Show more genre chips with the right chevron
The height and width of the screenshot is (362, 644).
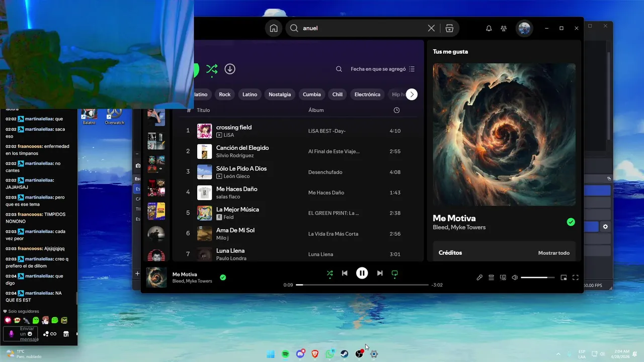point(412,94)
